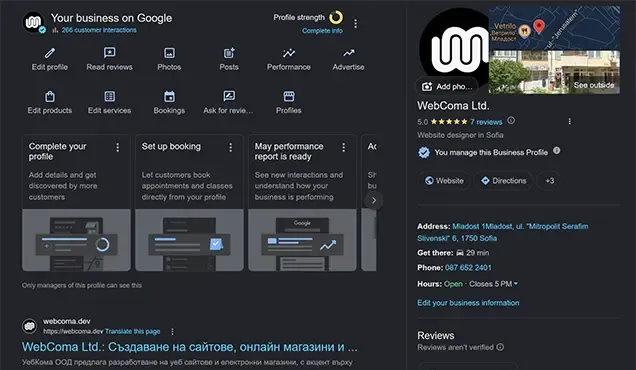
Task: Click the WebComa logo beside Your business on Google
Action: pyautogui.click(x=33, y=22)
